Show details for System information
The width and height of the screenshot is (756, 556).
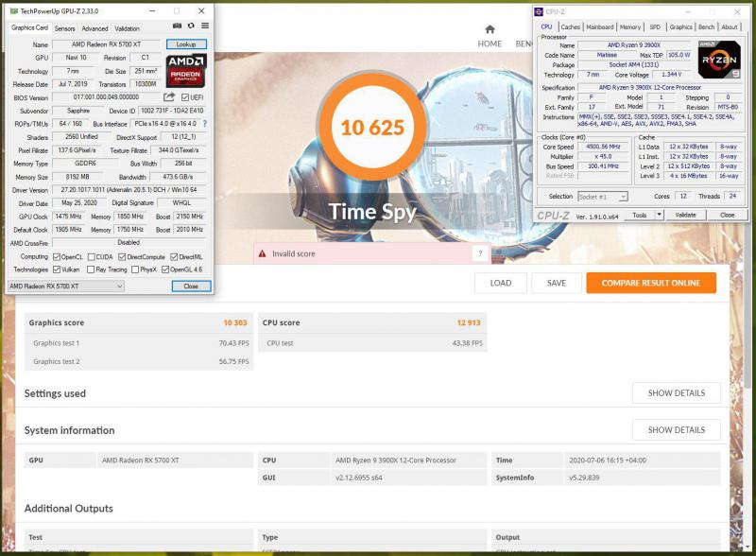tap(676, 430)
